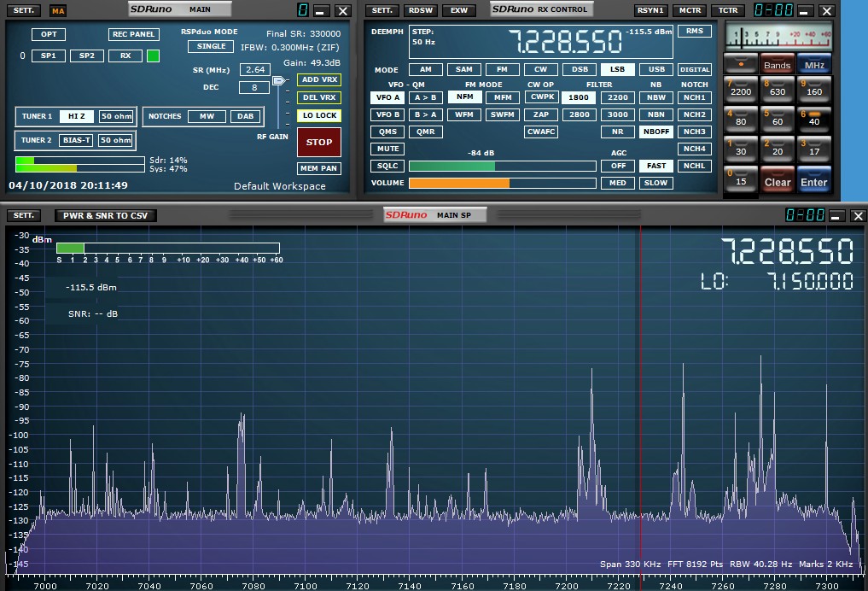The height and width of the screenshot is (591, 868).
Task: Select the 20 band keypad button
Action: 778,149
